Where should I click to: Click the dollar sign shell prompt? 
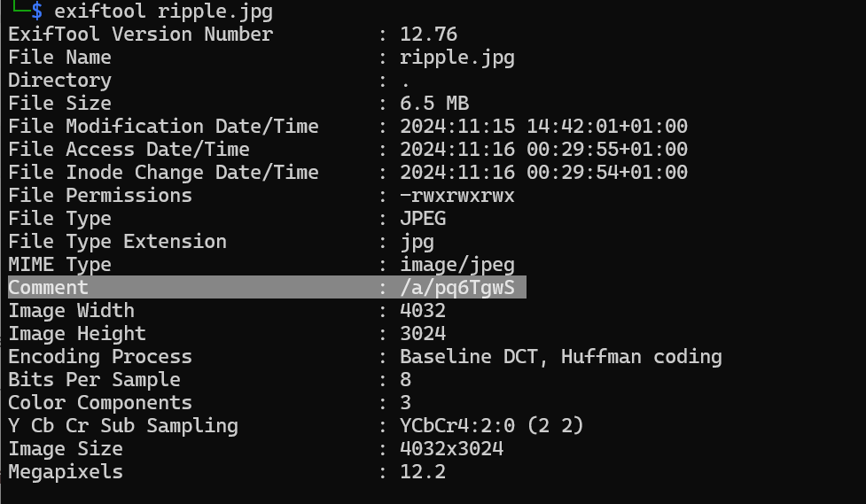35,12
